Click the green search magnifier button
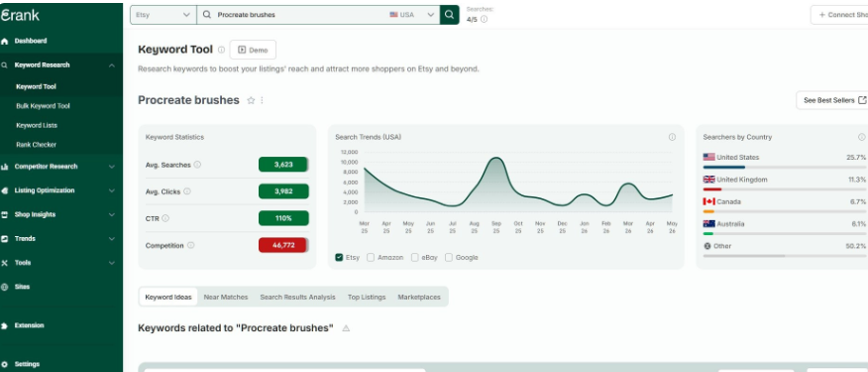 tap(450, 15)
